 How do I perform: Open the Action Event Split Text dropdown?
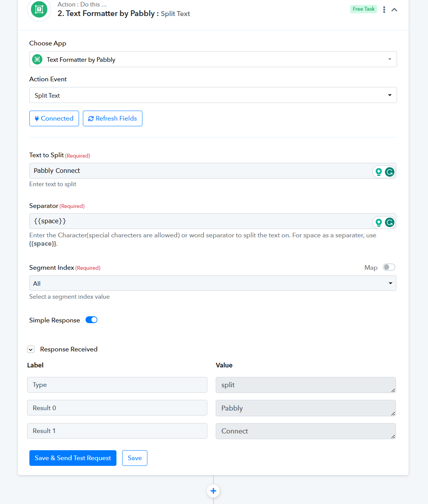click(213, 95)
